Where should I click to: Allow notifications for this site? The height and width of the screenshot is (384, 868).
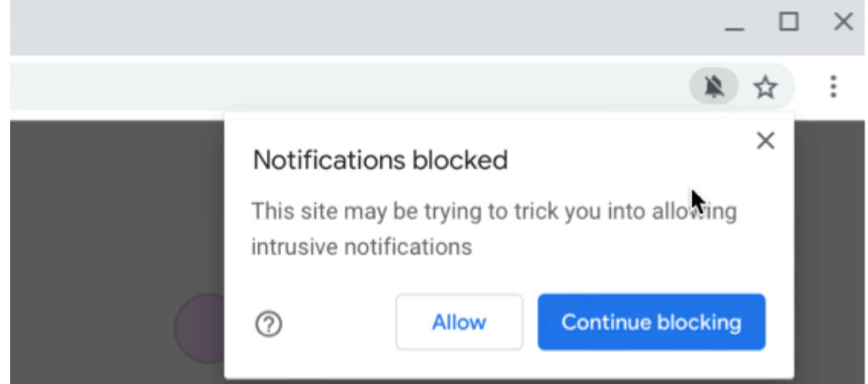[x=459, y=322]
